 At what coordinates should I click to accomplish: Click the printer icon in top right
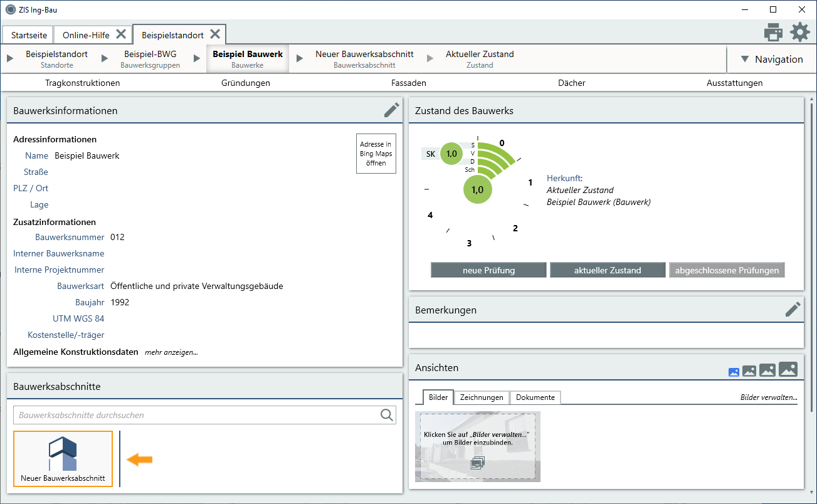773,32
